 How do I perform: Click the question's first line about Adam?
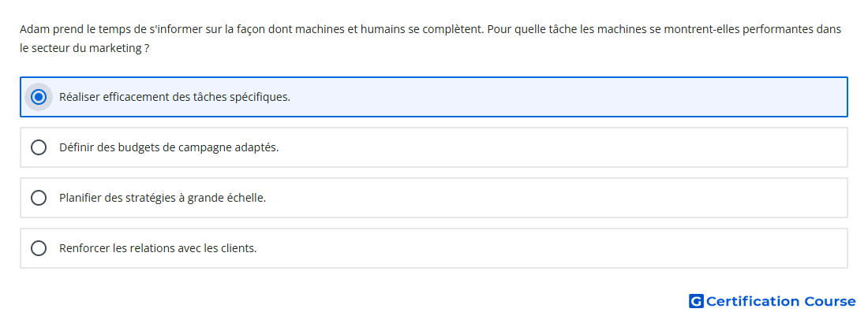[431, 29]
